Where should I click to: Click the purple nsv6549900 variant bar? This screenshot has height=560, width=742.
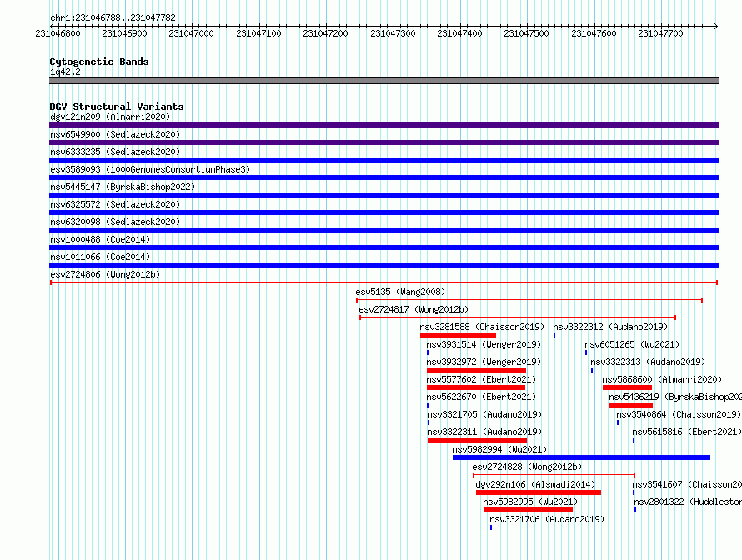click(384, 142)
